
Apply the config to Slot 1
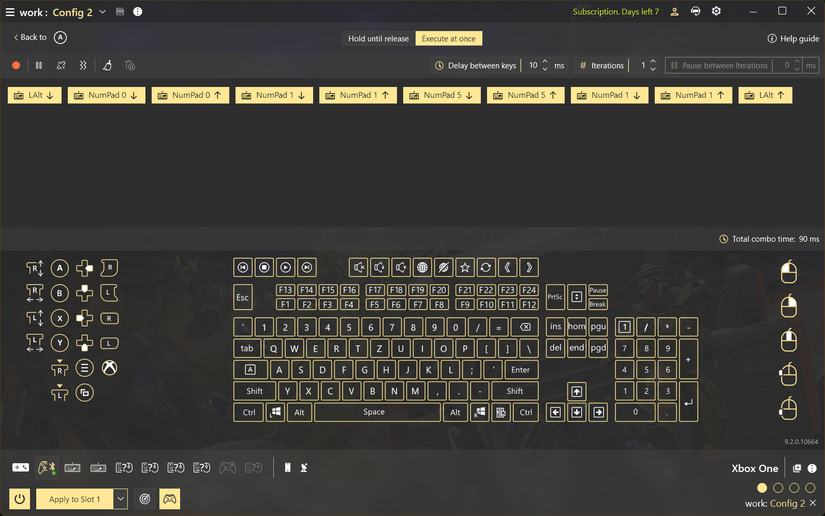74,499
